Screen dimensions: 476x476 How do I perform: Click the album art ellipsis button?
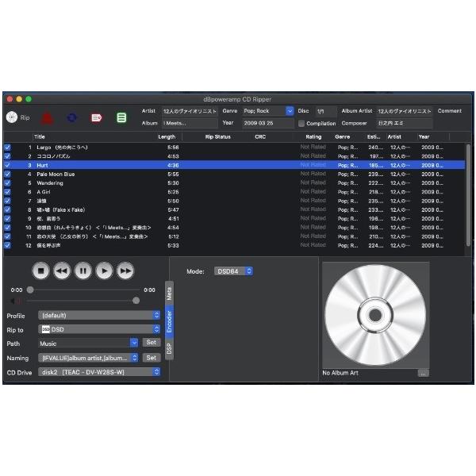423,373
